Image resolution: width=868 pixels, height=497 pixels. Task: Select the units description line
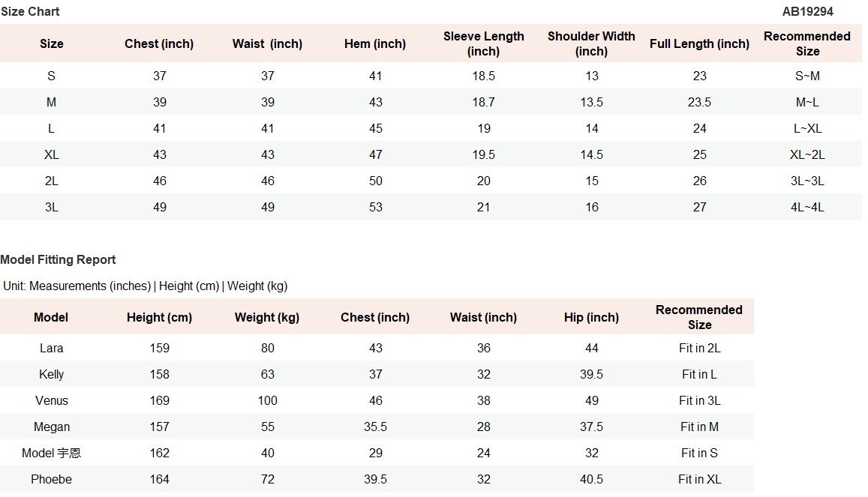pyautogui.click(x=145, y=286)
